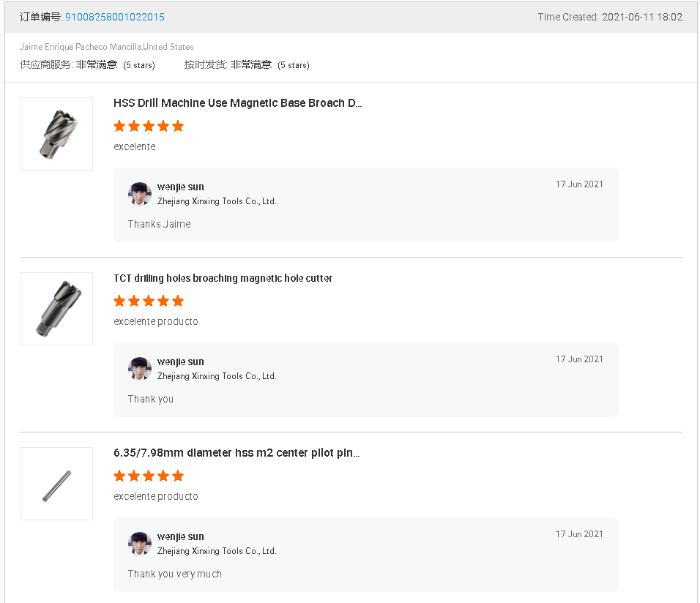This screenshot has width=700, height=603.
Task: Click wenjie sun avatar in second reply
Action: pos(140,369)
